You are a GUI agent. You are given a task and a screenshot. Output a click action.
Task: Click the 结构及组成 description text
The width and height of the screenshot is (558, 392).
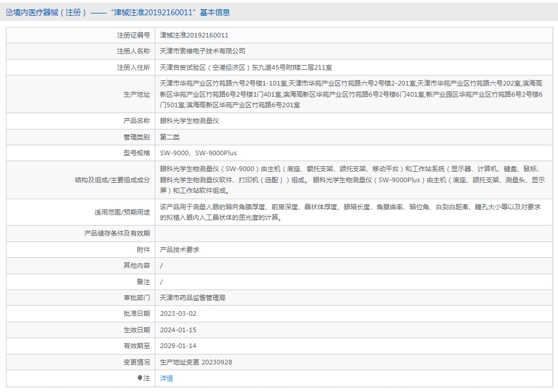click(x=352, y=180)
